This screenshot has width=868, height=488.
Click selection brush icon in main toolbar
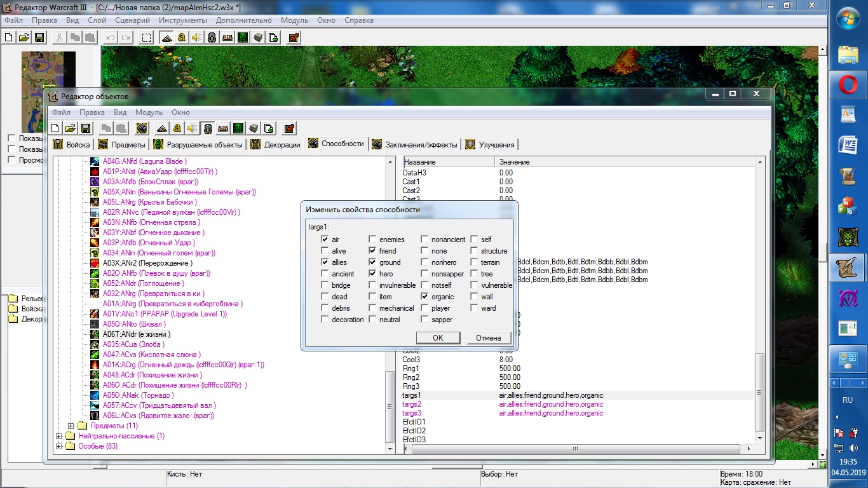pyautogui.click(x=147, y=37)
